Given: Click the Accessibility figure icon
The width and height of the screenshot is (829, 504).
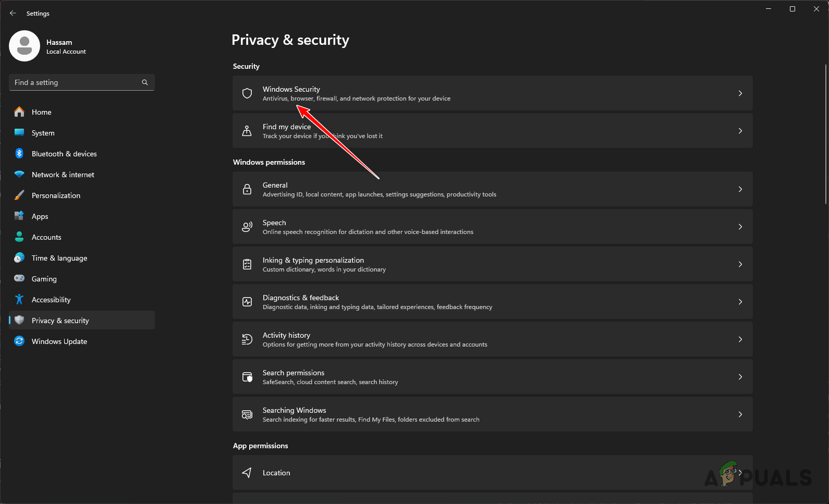Looking at the screenshot, I should click(19, 299).
